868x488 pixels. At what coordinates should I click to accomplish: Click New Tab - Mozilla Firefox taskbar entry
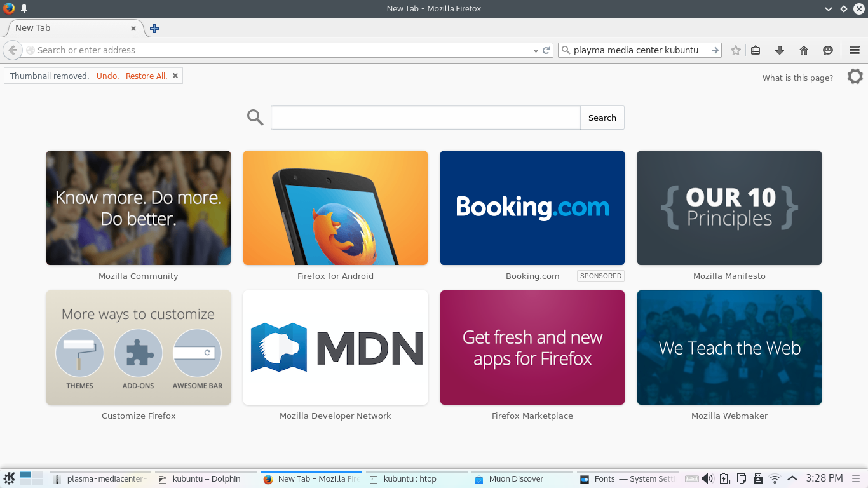coord(311,479)
